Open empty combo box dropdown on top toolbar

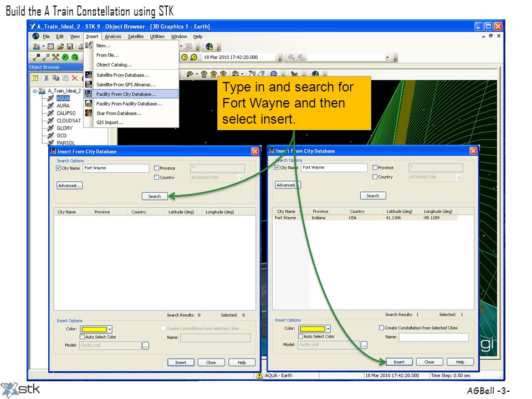click(x=387, y=58)
